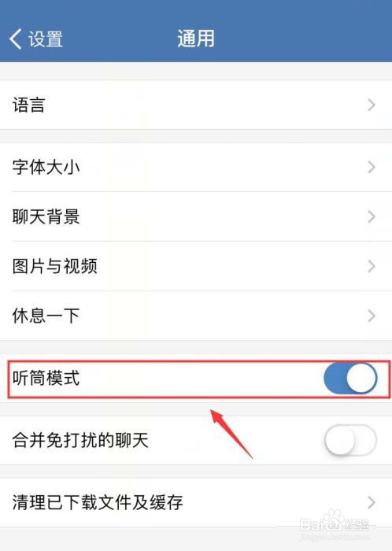
Task: Open 字体大小 settings
Action: click(196, 167)
